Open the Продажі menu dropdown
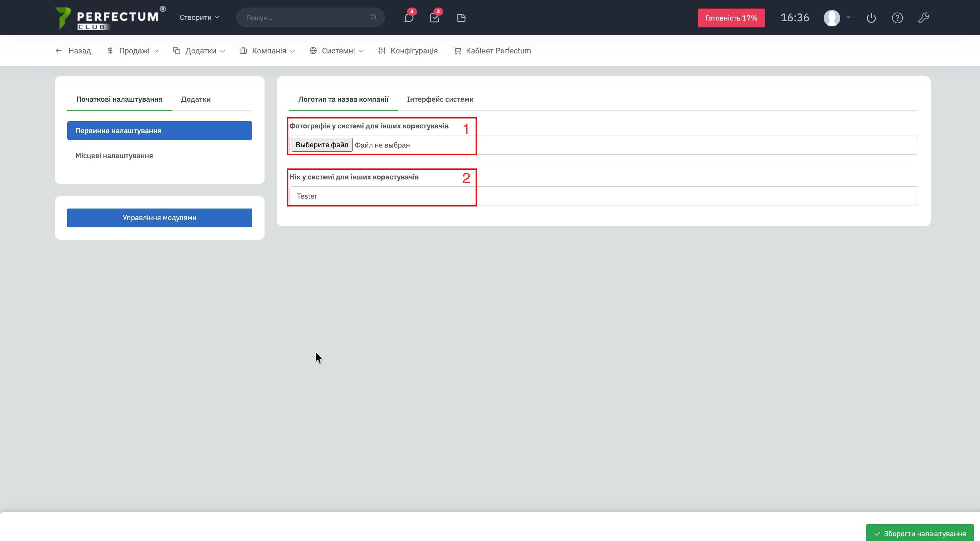 pos(133,51)
